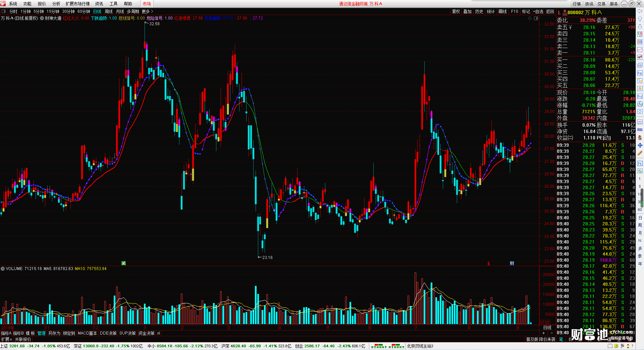Open the F10 sidebar icon
This screenshot has height=350, width=644.
640,73
